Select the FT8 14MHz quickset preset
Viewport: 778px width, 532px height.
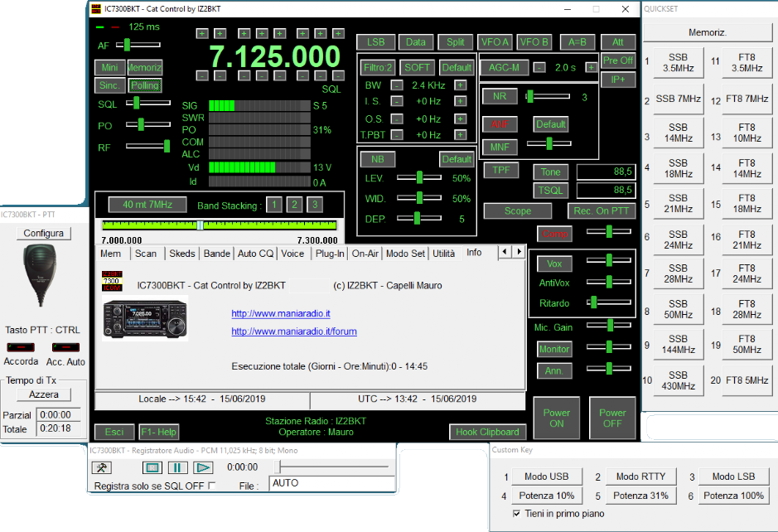click(747, 169)
